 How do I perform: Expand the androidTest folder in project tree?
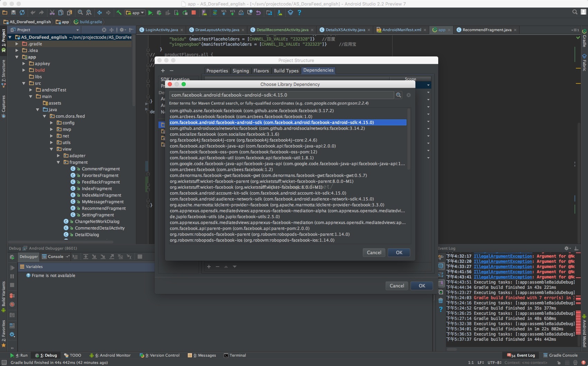click(x=31, y=90)
